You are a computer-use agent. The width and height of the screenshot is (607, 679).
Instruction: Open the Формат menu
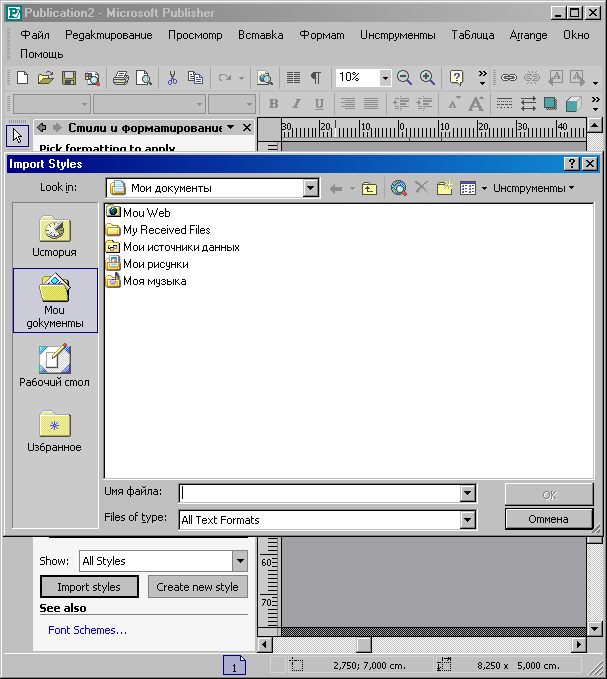[x=321, y=35]
